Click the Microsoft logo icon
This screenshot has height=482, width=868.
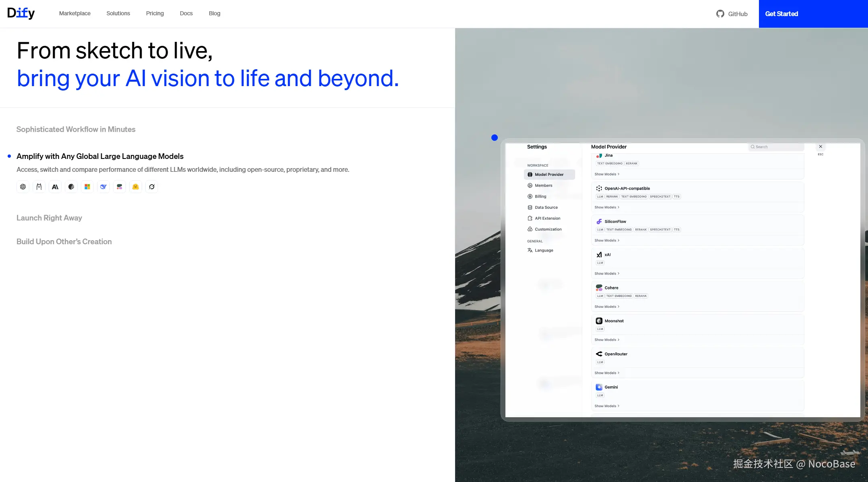pos(87,187)
